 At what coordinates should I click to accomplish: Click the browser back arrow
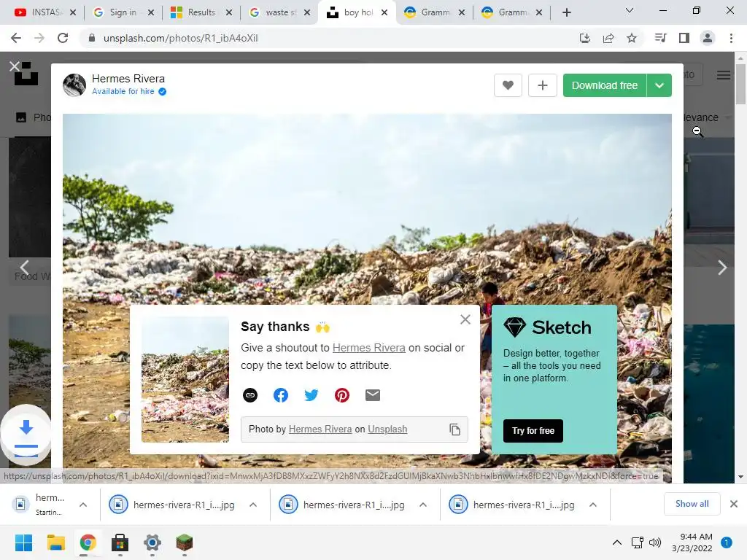[16, 38]
